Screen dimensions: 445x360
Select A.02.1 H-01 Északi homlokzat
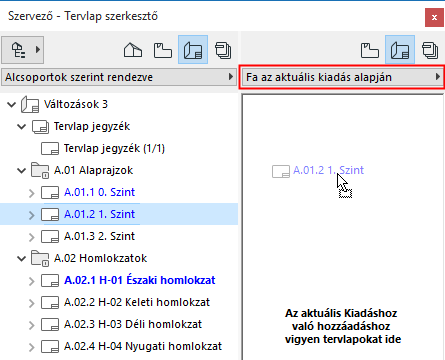(140, 280)
